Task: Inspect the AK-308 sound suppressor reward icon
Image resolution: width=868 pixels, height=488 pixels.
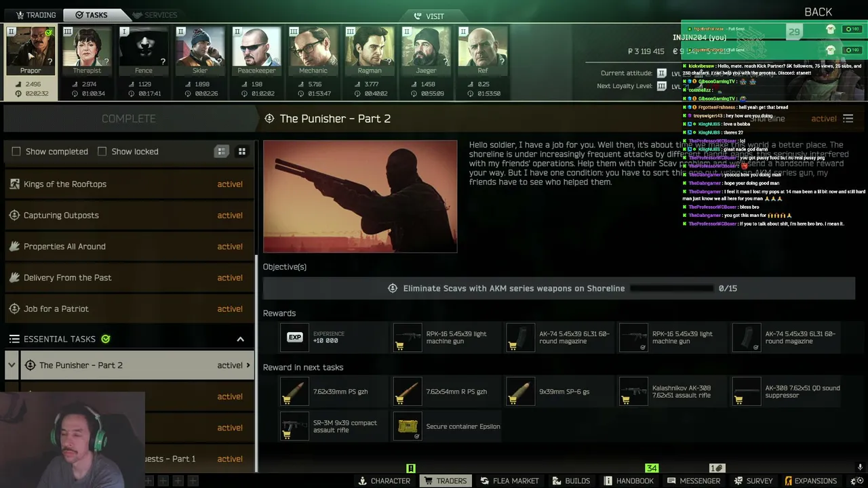Action: (x=747, y=392)
